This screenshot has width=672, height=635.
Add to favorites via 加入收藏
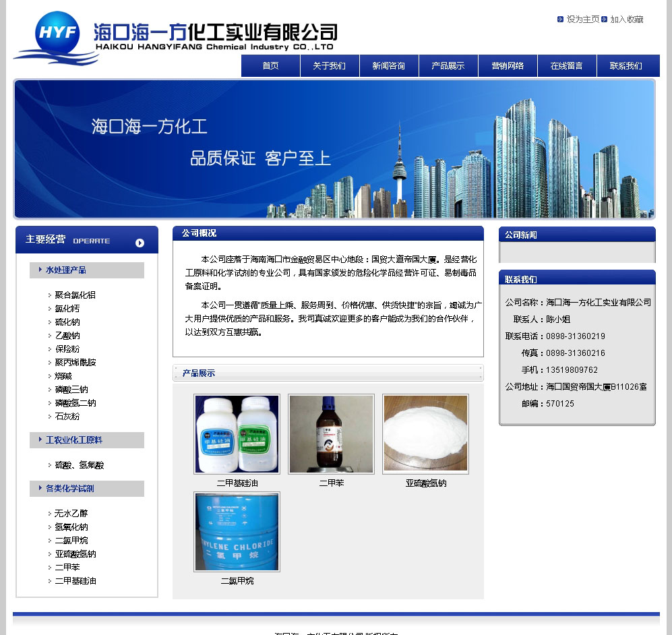[x=627, y=20]
